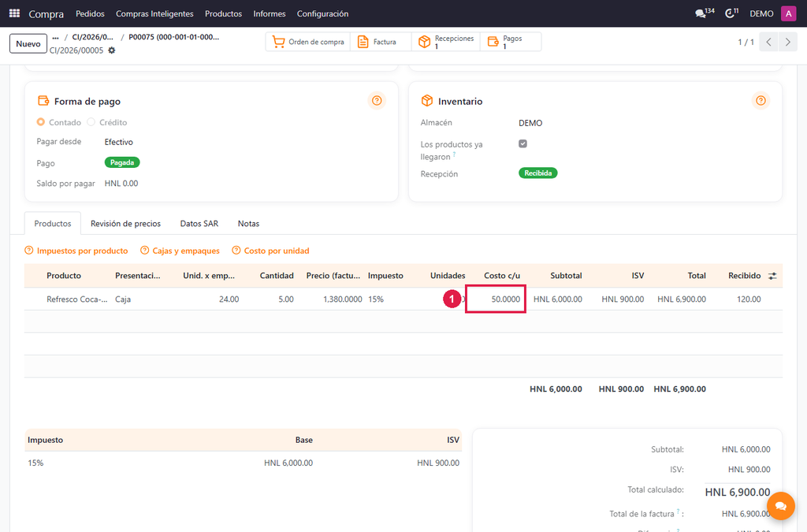Click the column settings icon in table header
Image resolution: width=807 pixels, height=532 pixels.
pos(772,276)
